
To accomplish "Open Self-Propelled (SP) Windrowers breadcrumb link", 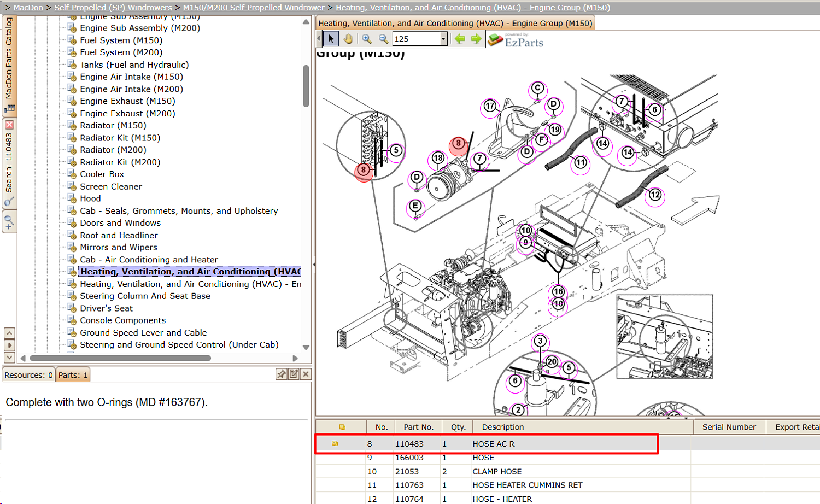I will click(x=113, y=8).
